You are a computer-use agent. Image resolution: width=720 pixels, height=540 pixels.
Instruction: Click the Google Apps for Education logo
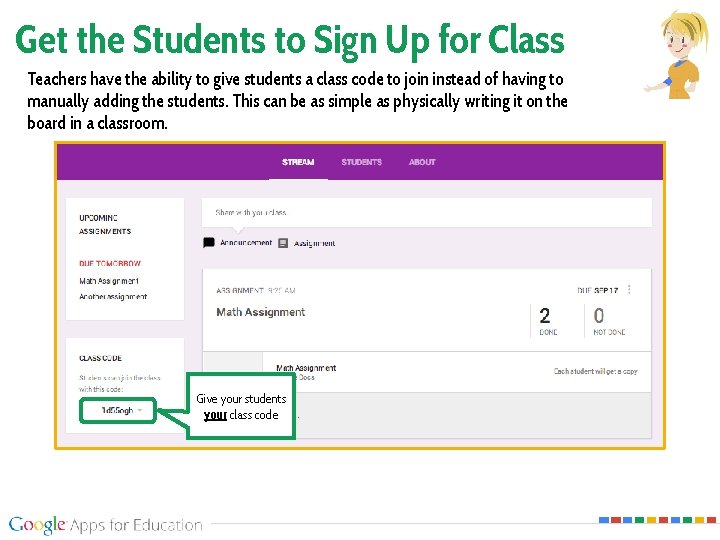(106, 525)
